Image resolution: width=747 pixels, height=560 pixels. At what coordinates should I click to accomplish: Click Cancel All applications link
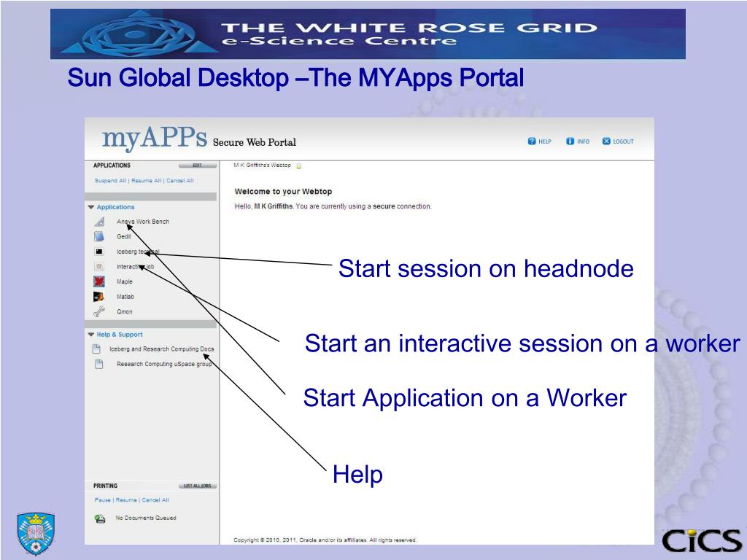pos(180,181)
